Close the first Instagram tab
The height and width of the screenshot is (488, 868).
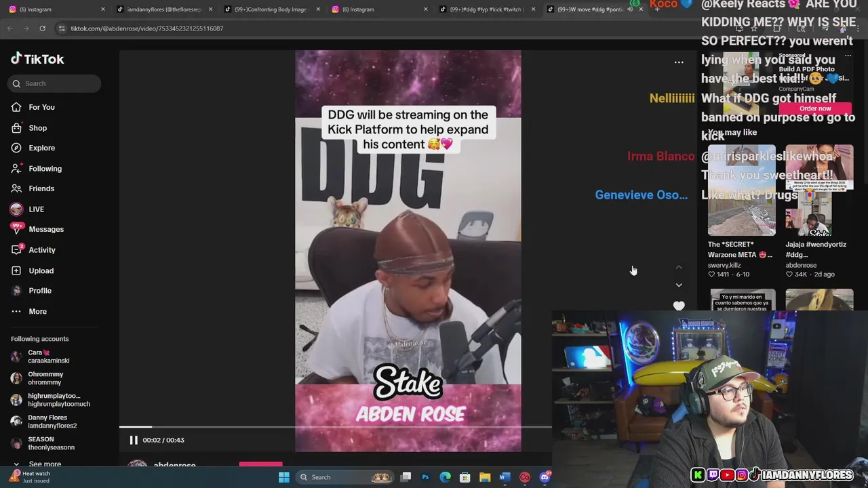click(103, 9)
